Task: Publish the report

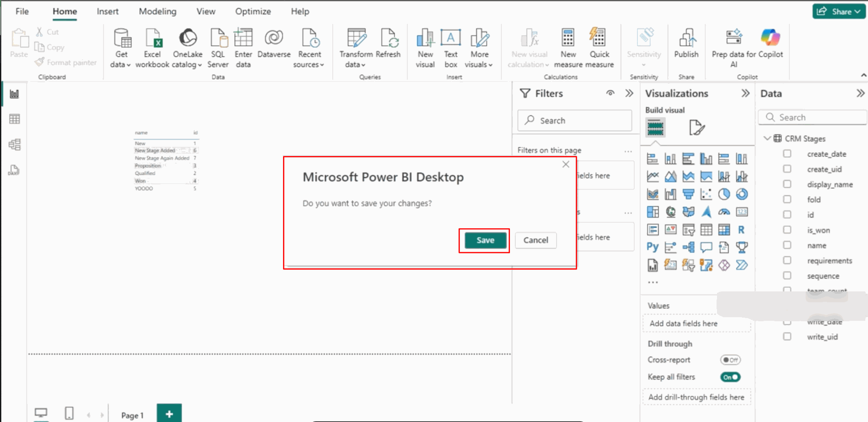Action: [686, 43]
